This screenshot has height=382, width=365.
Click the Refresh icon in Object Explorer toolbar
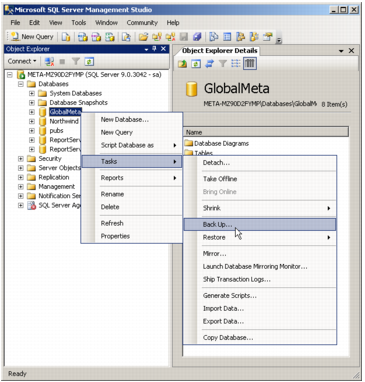[89, 61]
